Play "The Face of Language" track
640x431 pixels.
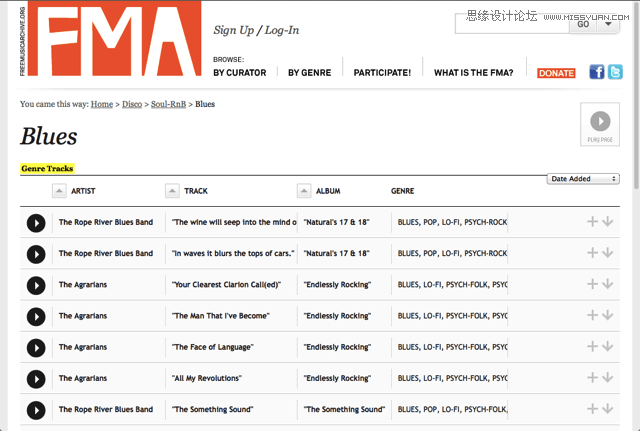[36, 348]
